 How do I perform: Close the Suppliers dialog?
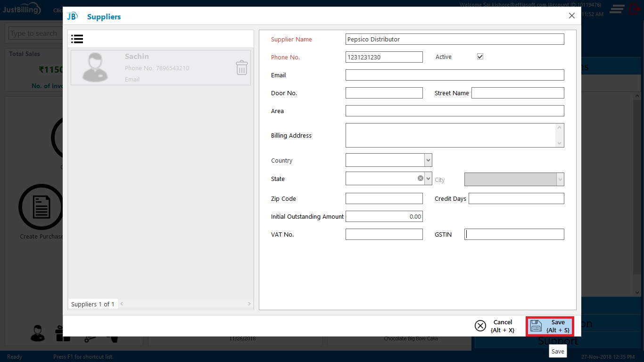(571, 16)
